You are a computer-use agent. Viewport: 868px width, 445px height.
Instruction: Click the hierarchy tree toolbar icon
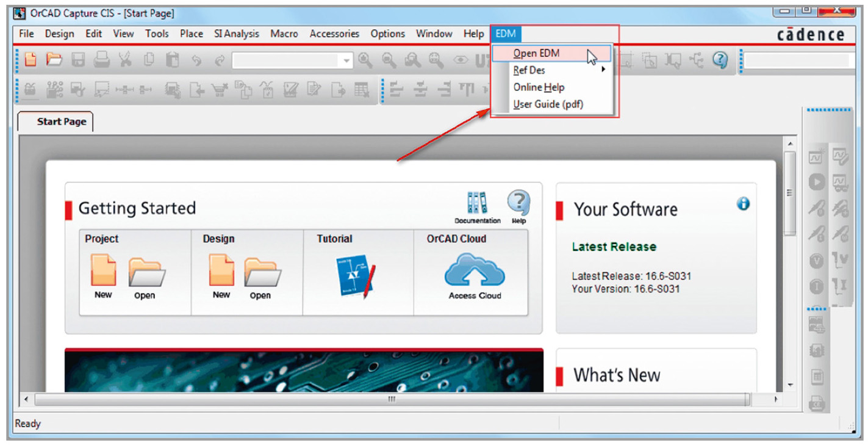(697, 59)
